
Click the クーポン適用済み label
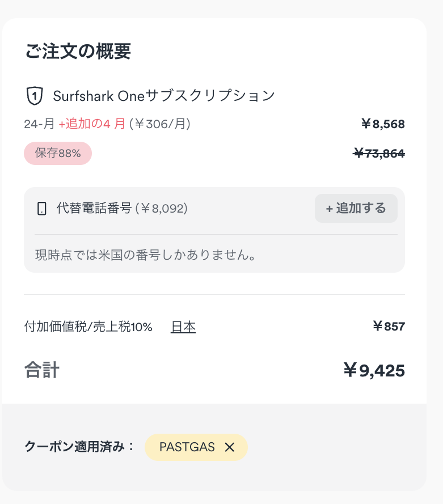pyautogui.click(x=79, y=447)
